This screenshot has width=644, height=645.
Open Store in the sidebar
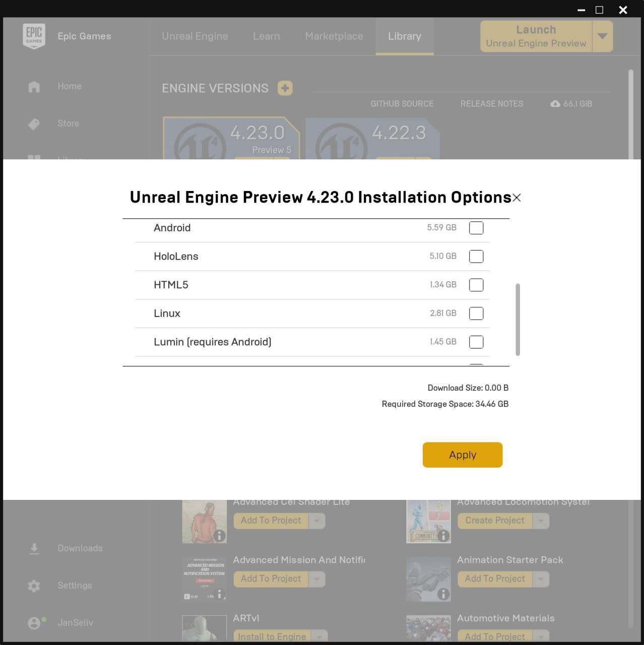tap(68, 123)
